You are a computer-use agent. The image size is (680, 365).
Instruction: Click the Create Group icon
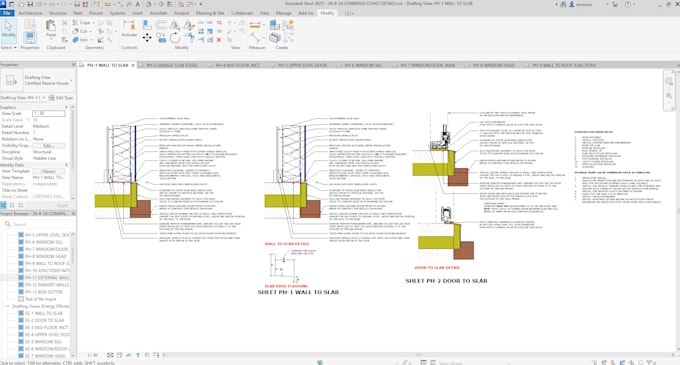pyautogui.click(x=288, y=25)
